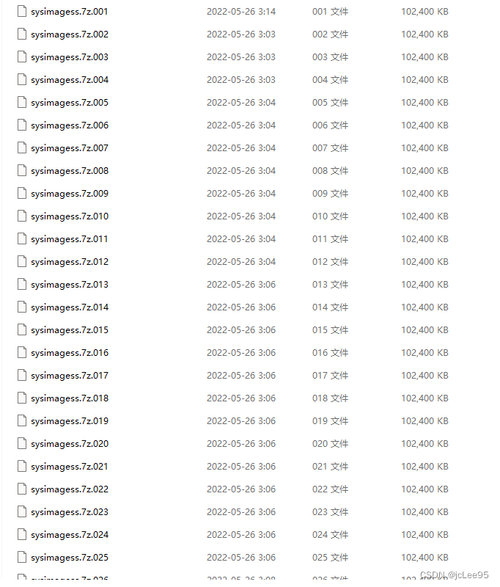Select the file named sysimagess.7z.024
The height and width of the screenshot is (587, 500).
70,535
